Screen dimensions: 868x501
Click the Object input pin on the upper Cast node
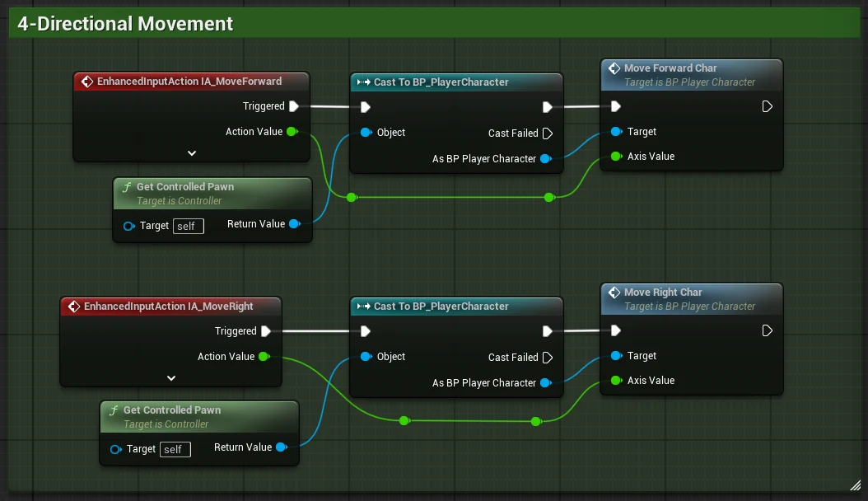(366, 133)
